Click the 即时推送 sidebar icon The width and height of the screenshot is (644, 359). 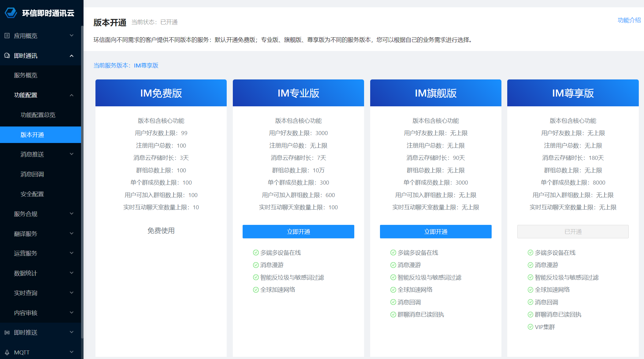pyautogui.click(x=7, y=332)
